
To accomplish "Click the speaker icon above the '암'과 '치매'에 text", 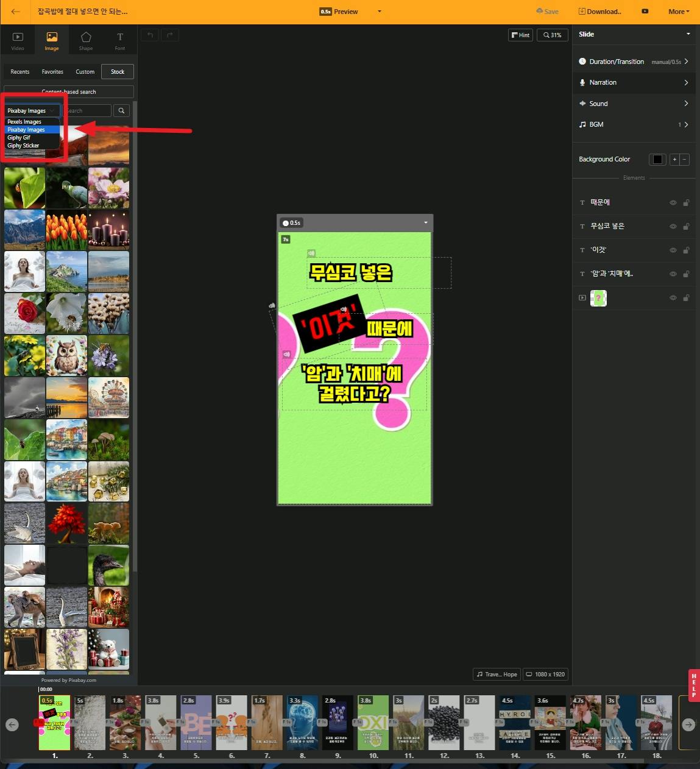I will coord(286,354).
